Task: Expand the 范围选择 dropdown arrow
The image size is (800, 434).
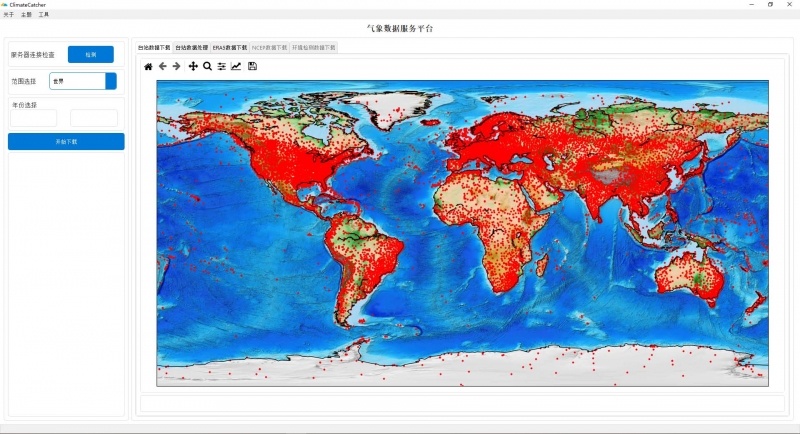Action: point(111,81)
